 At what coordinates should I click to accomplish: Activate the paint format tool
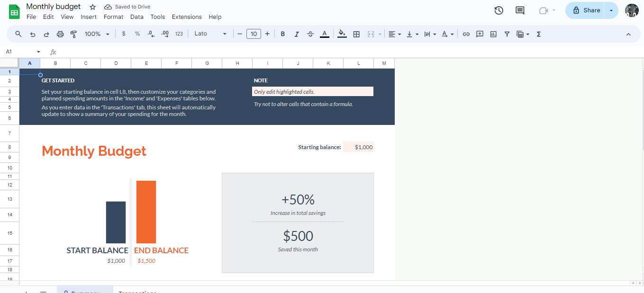pos(73,34)
